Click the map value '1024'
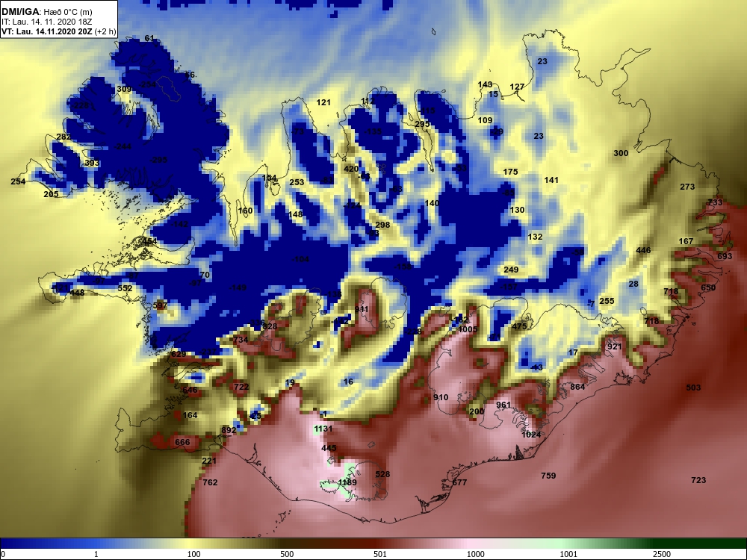 [531, 435]
